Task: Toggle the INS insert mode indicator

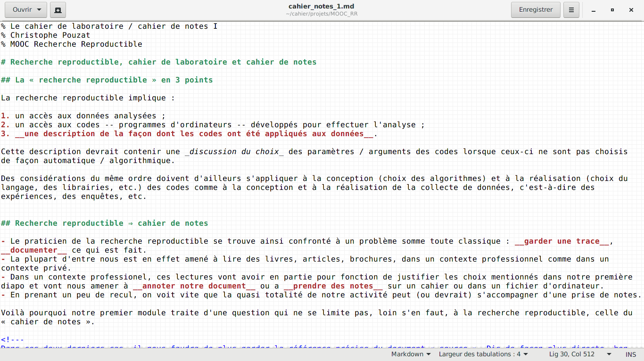Action: pyautogui.click(x=630, y=354)
